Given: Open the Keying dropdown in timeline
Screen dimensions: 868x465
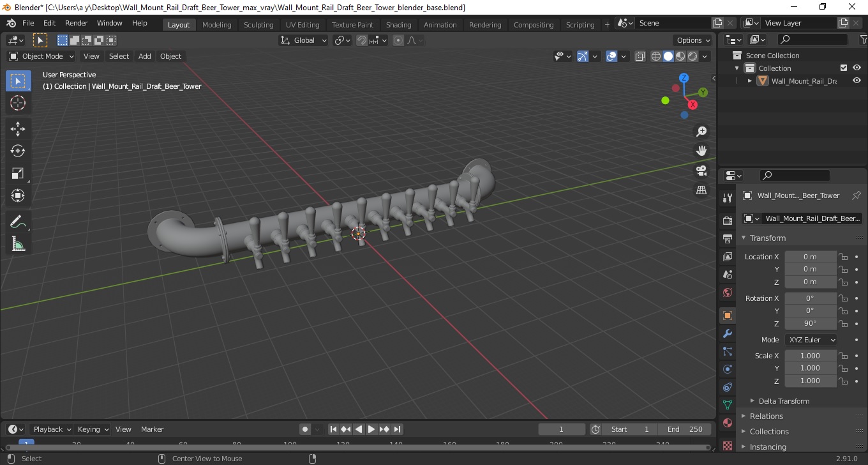Looking at the screenshot, I should click(x=93, y=429).
